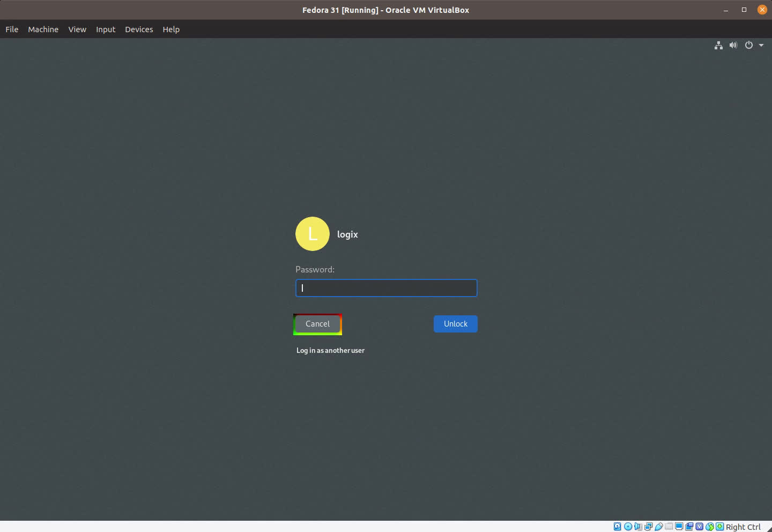Open the Input menu
772x532 pixels.
106,29
